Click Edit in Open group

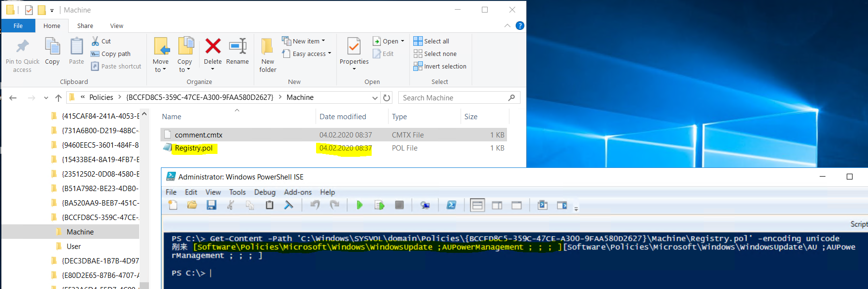[383, 54]
